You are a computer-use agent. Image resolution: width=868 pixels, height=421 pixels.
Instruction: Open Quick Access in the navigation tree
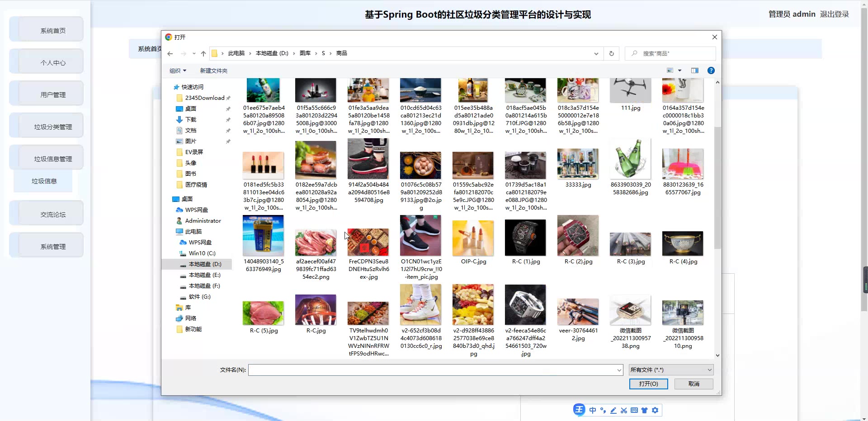point(193,87)
